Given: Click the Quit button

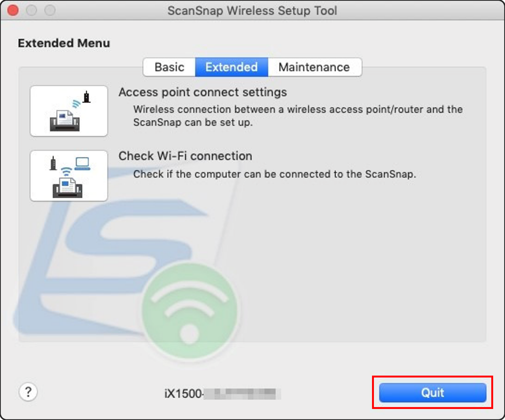Looking at the screenshot, I should tap(433, 393).
